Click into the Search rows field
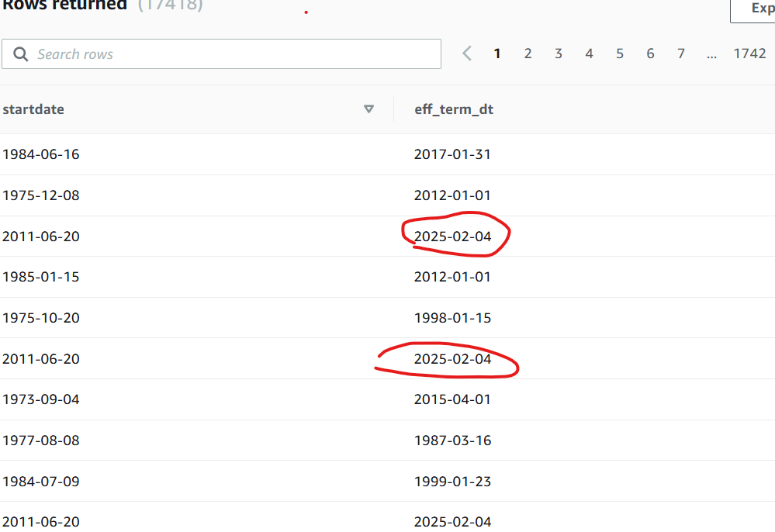Screen dimensions: 775x532 (x=233, y=54)
